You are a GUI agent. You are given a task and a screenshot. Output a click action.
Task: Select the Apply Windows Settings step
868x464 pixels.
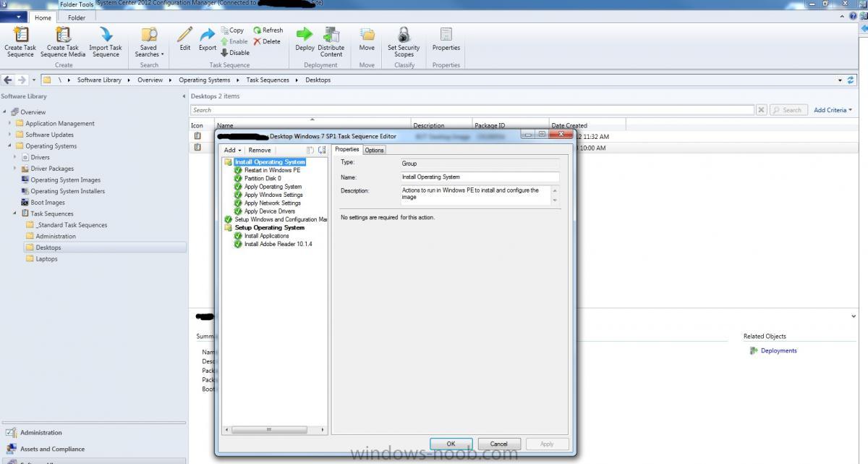(x=273, y=195)
